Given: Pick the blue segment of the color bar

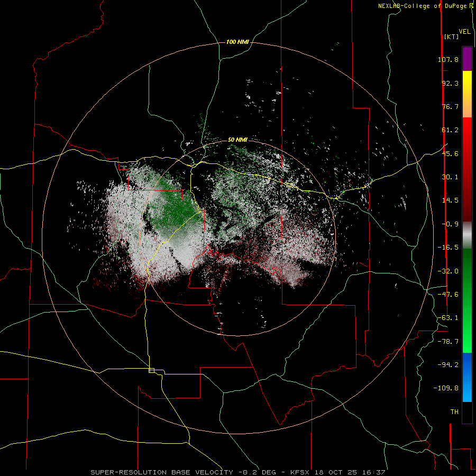Looking at the screenshot, I should click(467, 377).
